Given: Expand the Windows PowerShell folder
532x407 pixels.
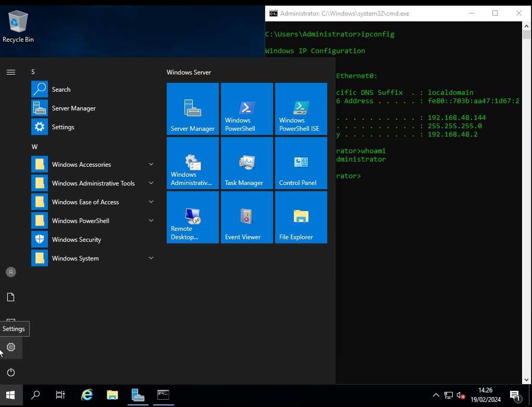Looking at the screenshot, I should click(x=93, y=220).
